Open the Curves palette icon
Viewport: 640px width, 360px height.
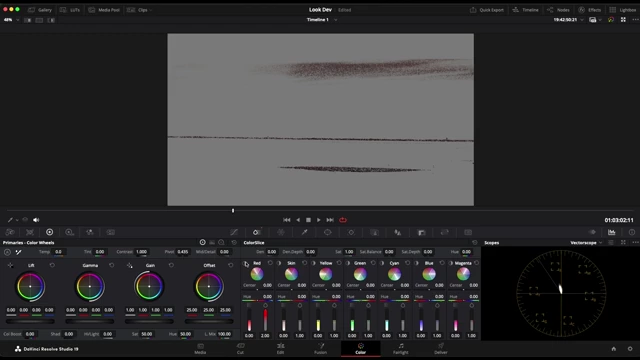(234, 232)
